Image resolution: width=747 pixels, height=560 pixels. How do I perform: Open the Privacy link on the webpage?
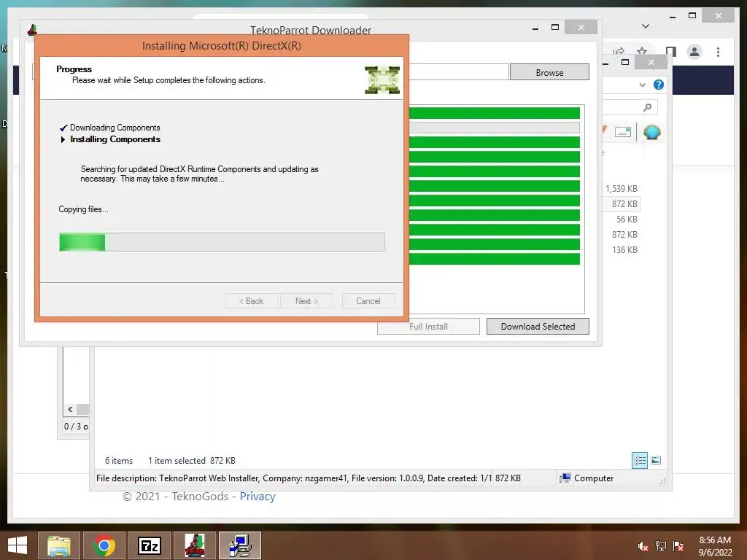258,496
